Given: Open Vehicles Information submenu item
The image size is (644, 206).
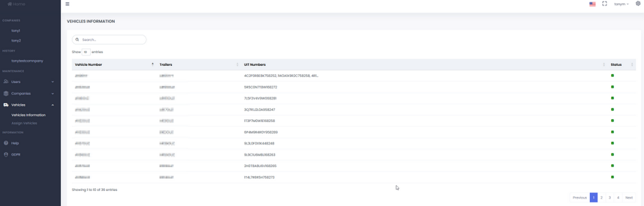Looking at the screenshot, I should (29, 115).
